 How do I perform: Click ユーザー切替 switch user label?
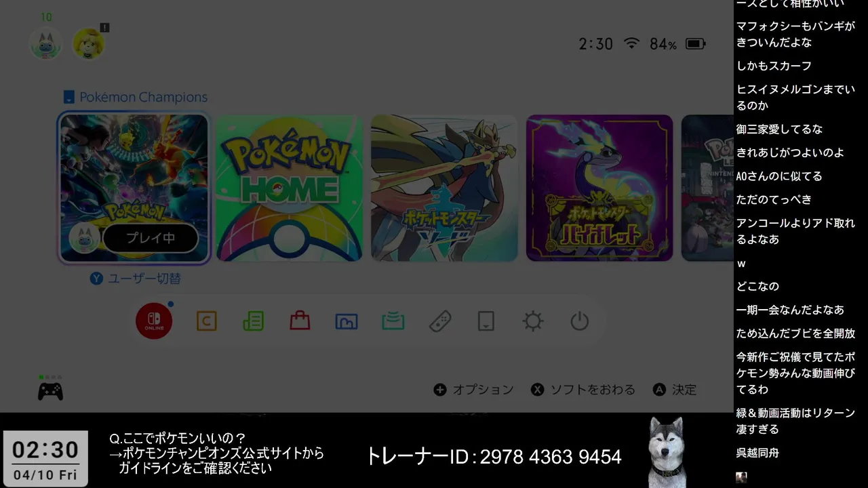click(144, 279)
